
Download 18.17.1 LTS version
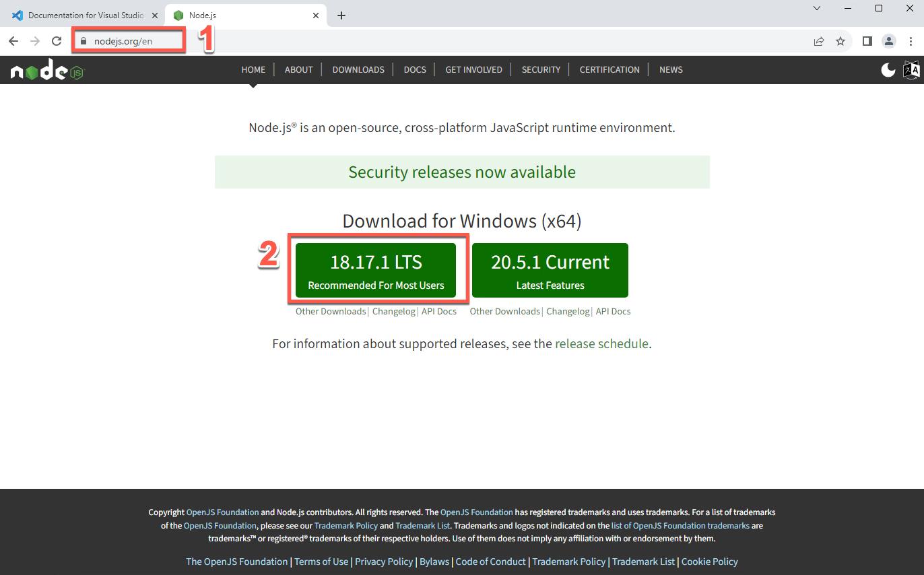coord(376,270)
